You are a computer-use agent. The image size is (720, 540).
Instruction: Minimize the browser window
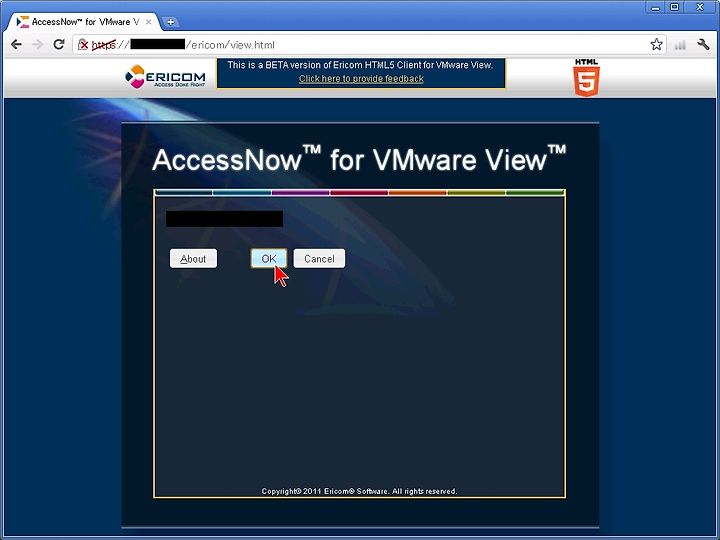tap(655, 7)
